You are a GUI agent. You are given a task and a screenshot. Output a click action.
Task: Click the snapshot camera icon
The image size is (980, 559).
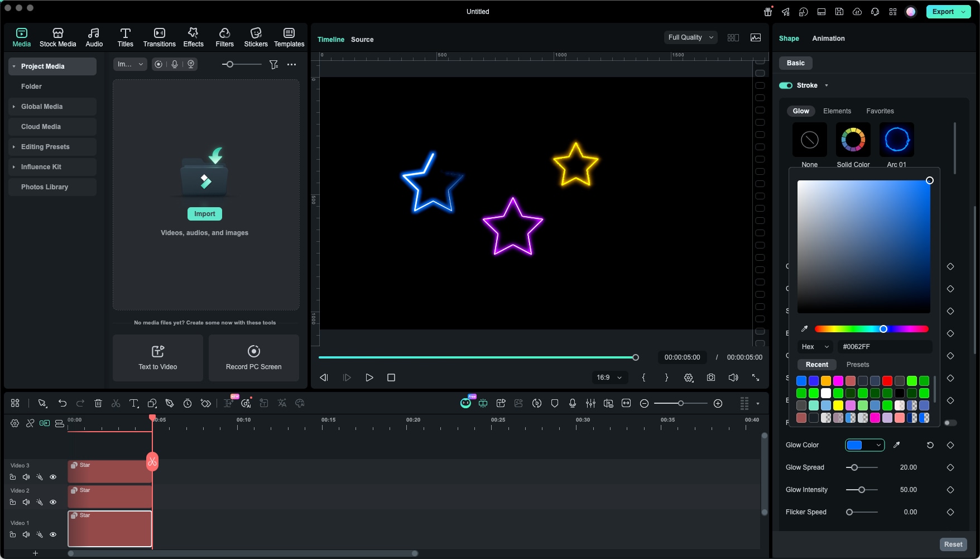[710, 378]
